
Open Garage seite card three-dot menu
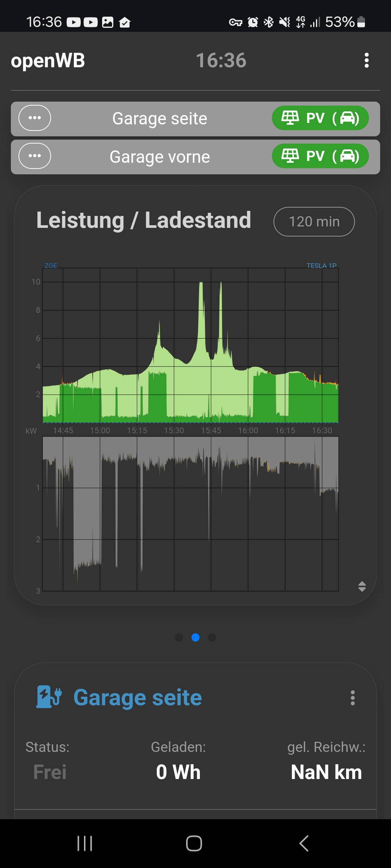(353, 698)
